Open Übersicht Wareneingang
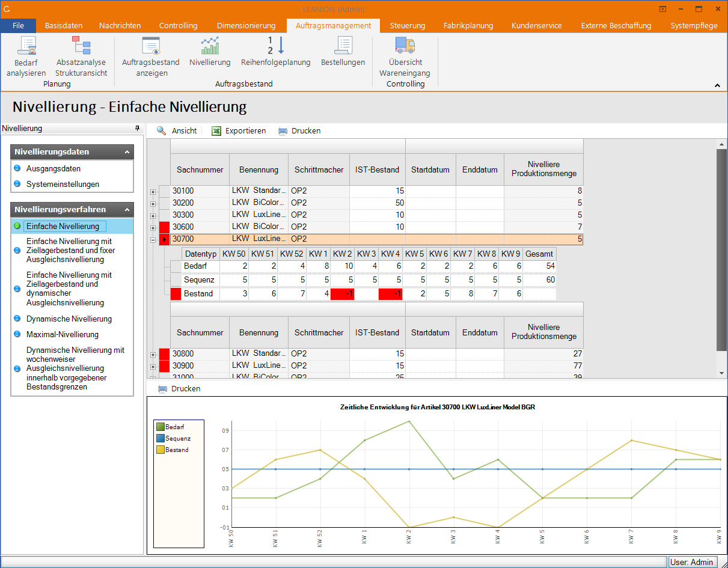This screenshot has height=568, width=728. pyautogui.click(x=405, y=56)
